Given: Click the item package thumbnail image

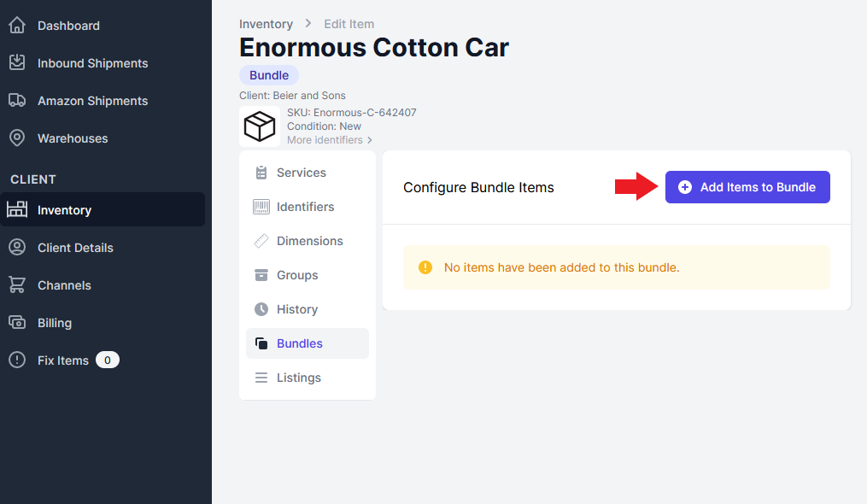Looking at the screenshot, I should pos(260,127).
